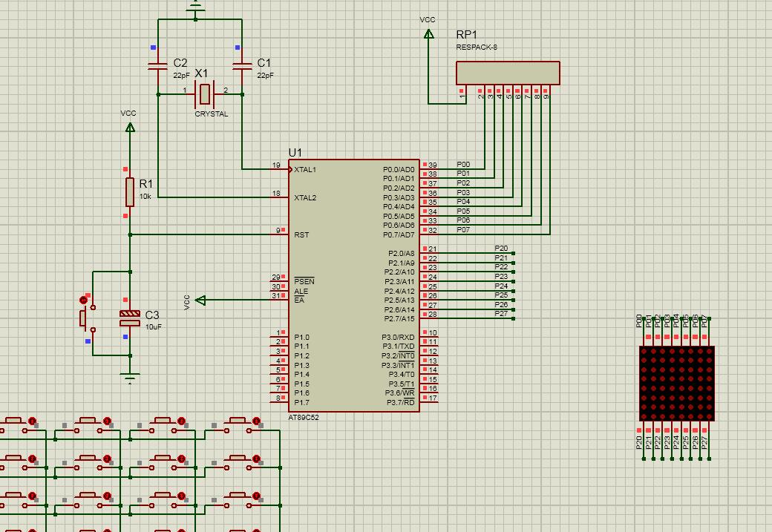The image size is (772, 532).
Task: Click the 10k value of R1
Action: tap(145, 196)
